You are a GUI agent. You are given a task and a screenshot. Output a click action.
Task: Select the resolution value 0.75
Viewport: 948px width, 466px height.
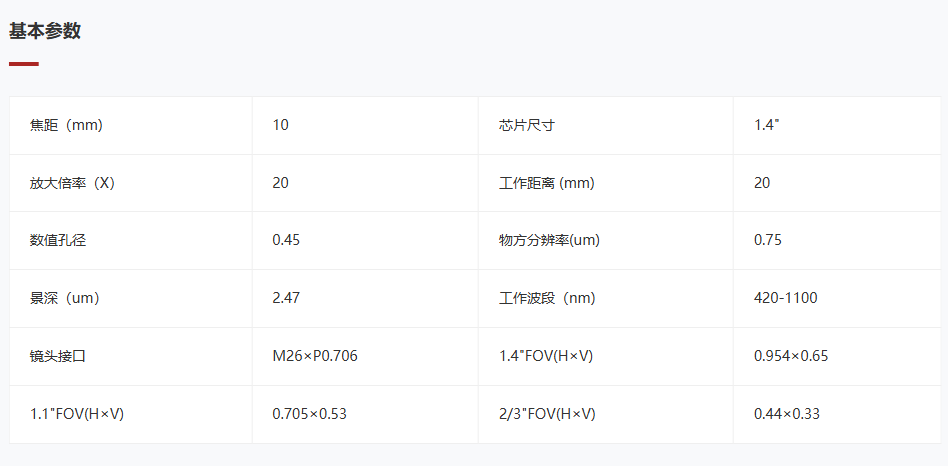pyautogui.click(x=768, y=240)
